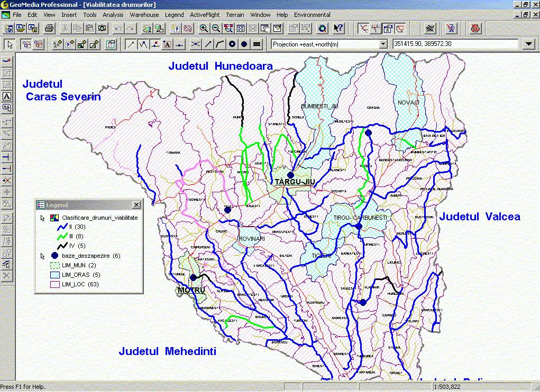Click the TICLENI town label on map

coord(321,256)
